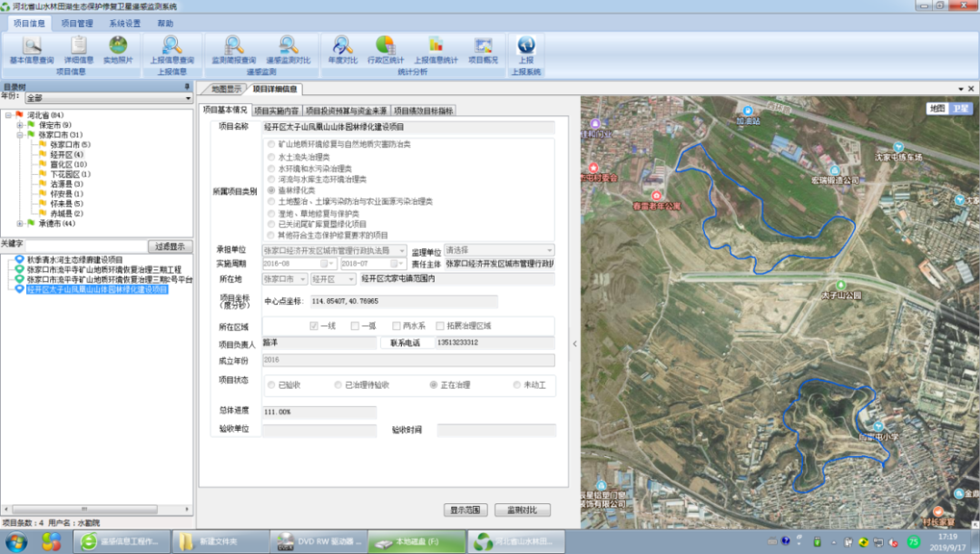Click 春雷老年公寓 marker on the map
The width and height of the screenshot is (980, 554).
[656, 196]
